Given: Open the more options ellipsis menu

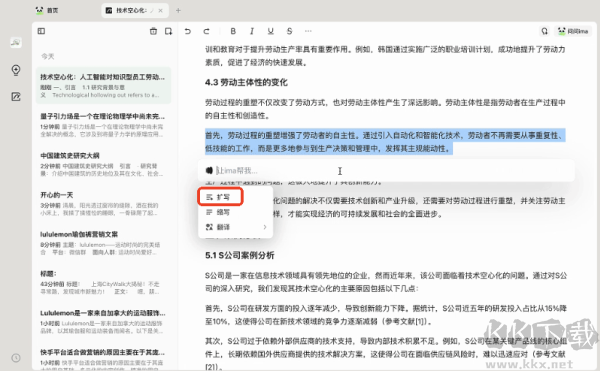Looking at the screenshot, I should point(308,31).
